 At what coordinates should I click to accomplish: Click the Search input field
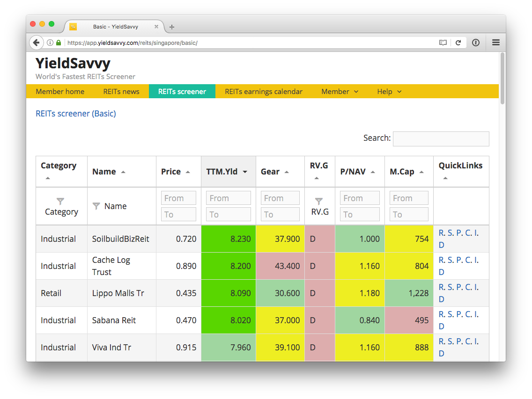click(x=441, y=138)
